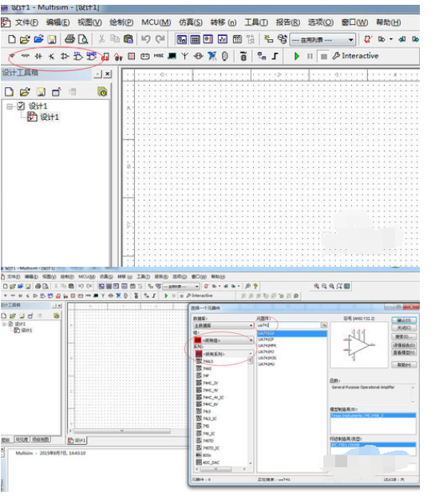
Task: Place CMOS gate component in upper window
Action: click(92, 56)
